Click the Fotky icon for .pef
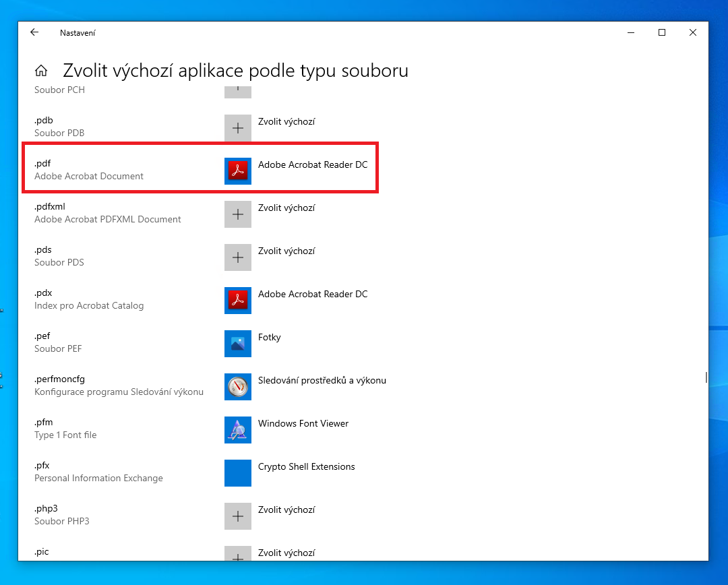The width and height of the screenshot is (728, 585). pyautogui.click(x=238, y=344)
